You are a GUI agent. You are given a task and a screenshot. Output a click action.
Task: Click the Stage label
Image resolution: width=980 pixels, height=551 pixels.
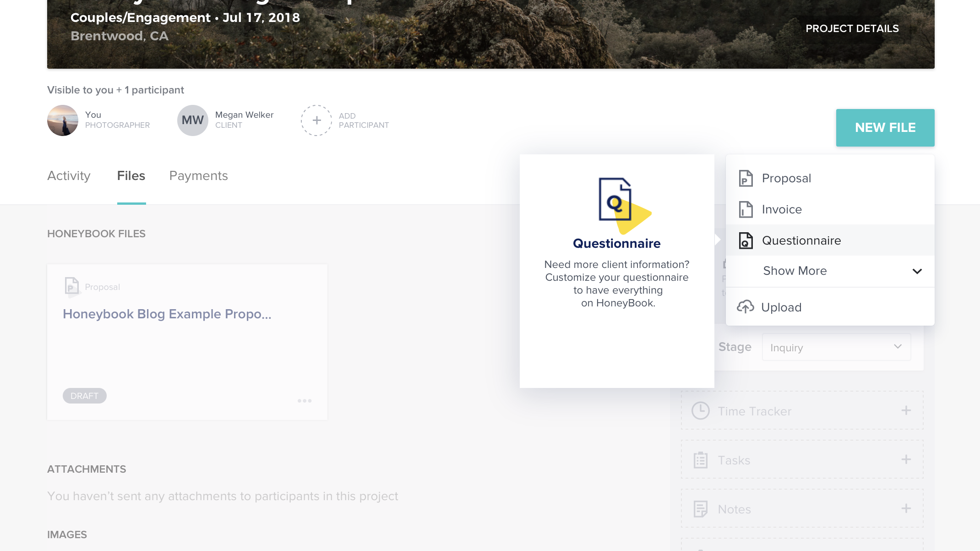coord(735,347)
